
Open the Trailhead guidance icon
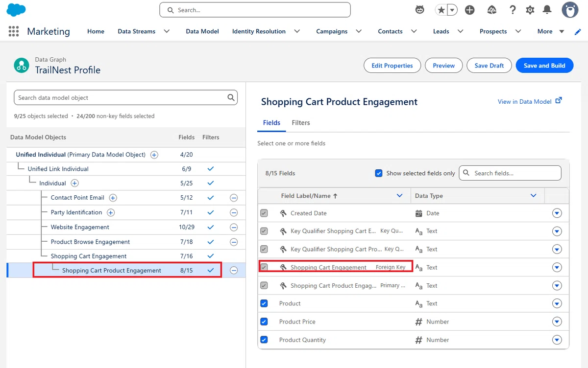point(492,10)
